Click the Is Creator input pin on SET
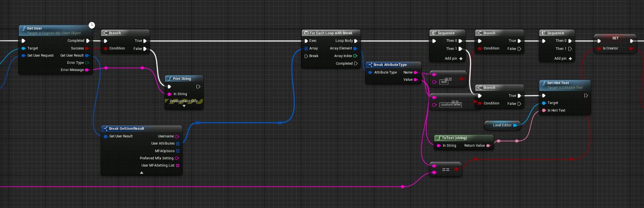644x208 pixels. point(599,49)
